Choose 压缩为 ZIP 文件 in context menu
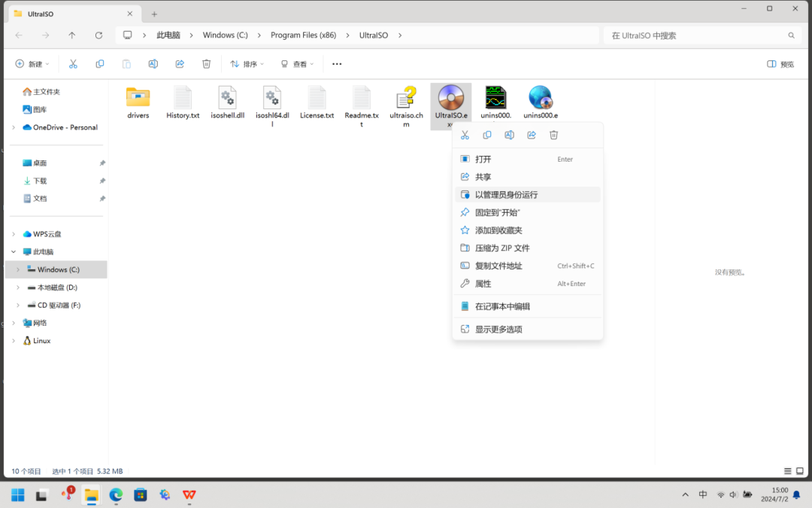This screenshot has width=812, height=508. (528, 248)
